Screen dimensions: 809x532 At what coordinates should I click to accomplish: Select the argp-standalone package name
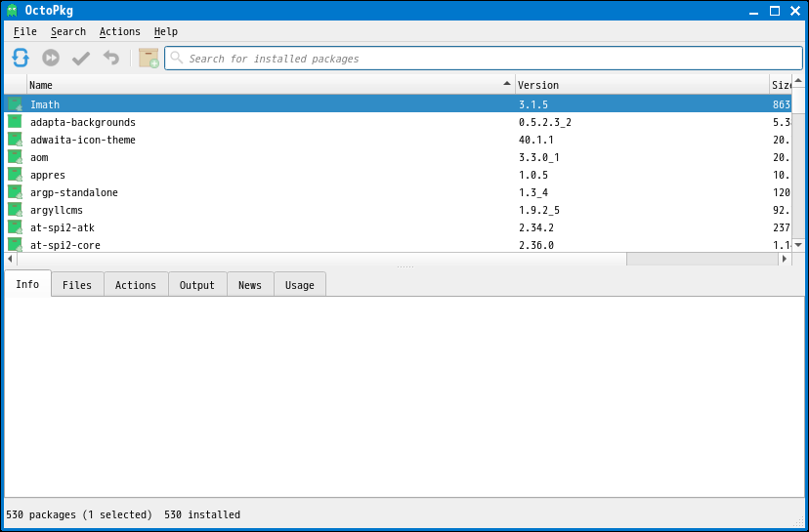pyautogui.click(x=74, y=192)
